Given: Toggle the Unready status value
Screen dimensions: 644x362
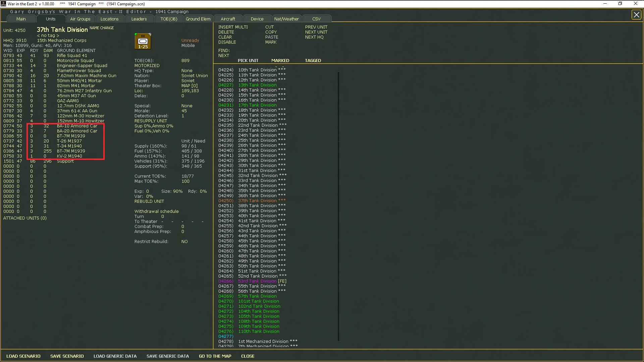Looking at the screenshot, I should pyautogui.click(x=190, y=41).
